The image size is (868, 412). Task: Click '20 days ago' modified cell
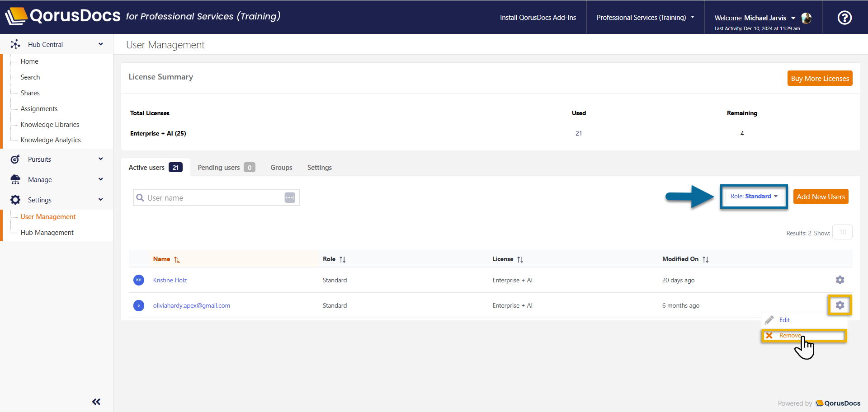pos(678,280)
